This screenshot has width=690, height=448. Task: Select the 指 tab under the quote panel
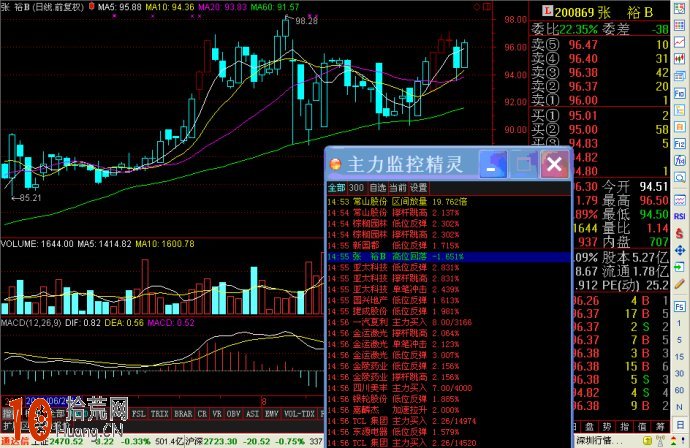pos(624,427)
